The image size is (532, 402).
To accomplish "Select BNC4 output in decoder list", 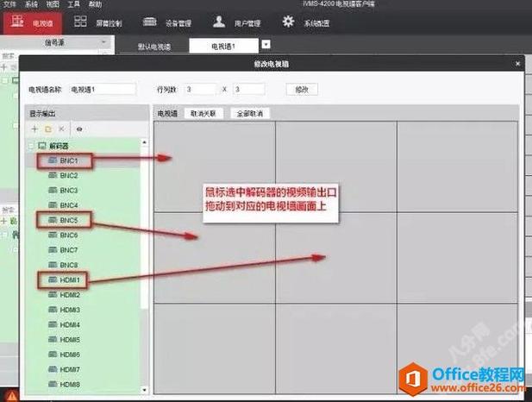I will pyautogui.click(x=69, y=205).
